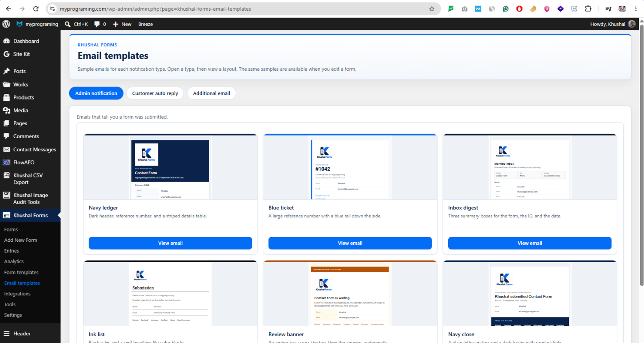
Task: Click the Khushal CSV Export icon
Action: click(x=6, y=175)
